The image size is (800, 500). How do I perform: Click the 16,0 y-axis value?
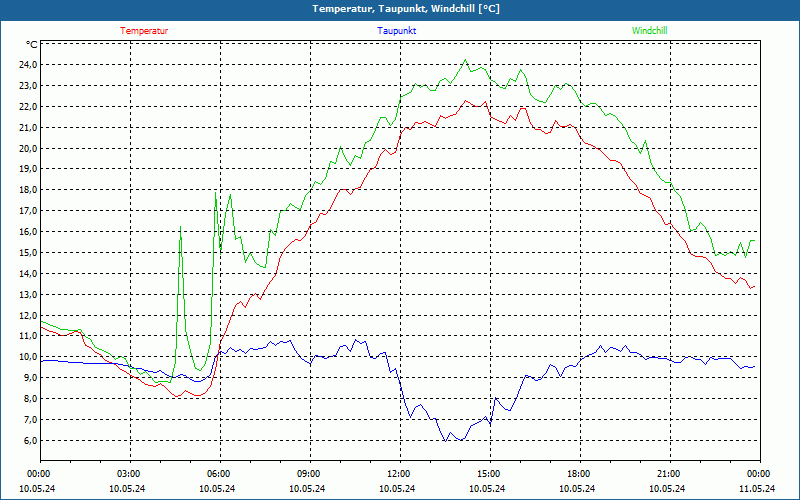pyautogui.click(x=28, y=232)
